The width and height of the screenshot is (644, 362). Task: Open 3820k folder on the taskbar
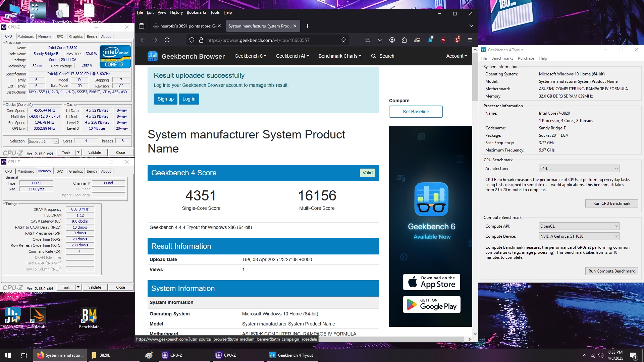(x=113, y=355)
